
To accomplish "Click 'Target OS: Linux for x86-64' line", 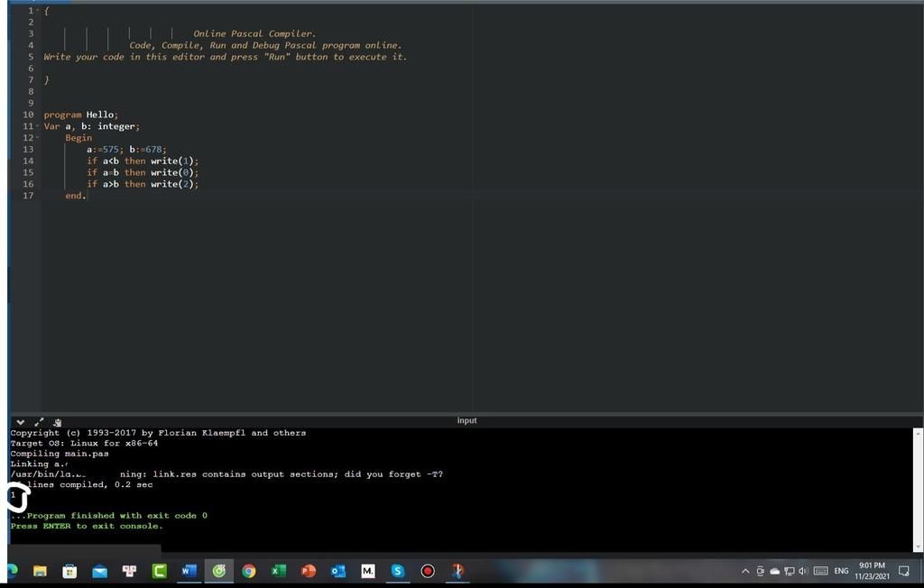I will pyautogui.click(x=84, y=443).
